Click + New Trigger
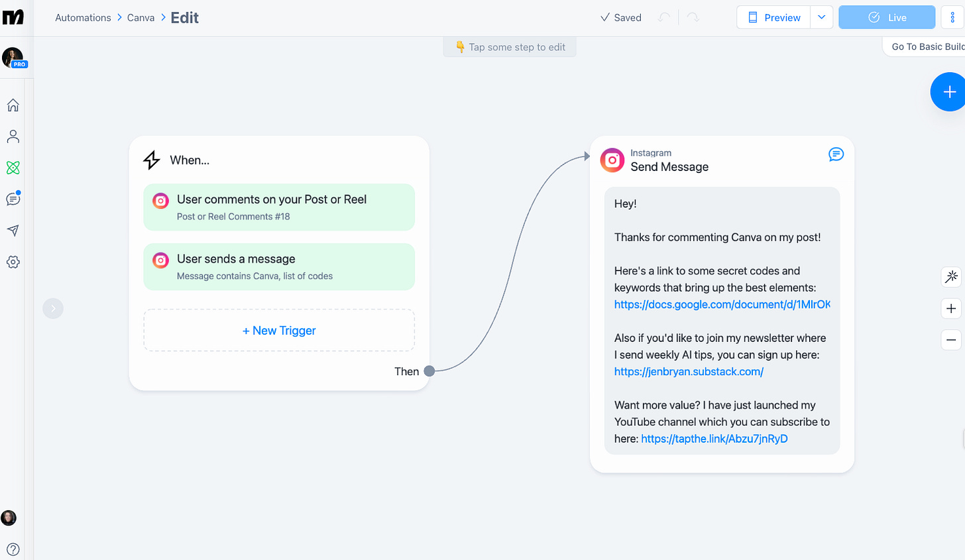Image resolution: width=965 pixels, height=560 pixels. [279, 330]
